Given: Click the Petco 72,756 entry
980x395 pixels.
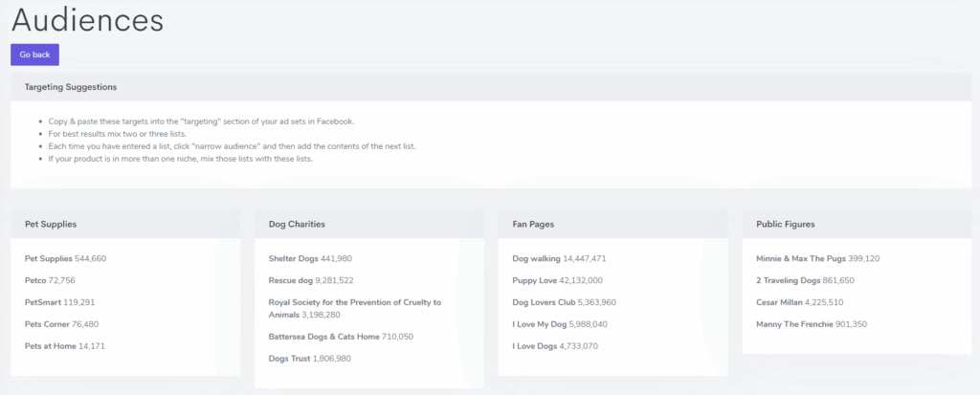Looking at the screenshot, I should tap(50, 280).
